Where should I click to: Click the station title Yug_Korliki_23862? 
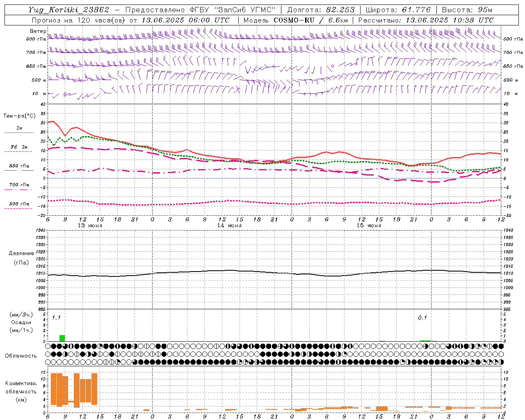(x=68, y=10)
